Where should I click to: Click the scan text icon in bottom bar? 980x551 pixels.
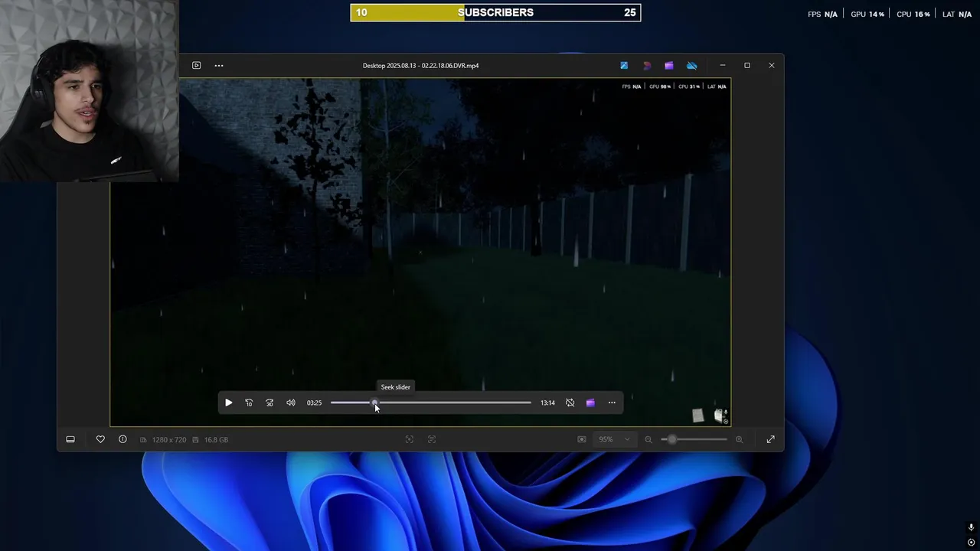432,439
